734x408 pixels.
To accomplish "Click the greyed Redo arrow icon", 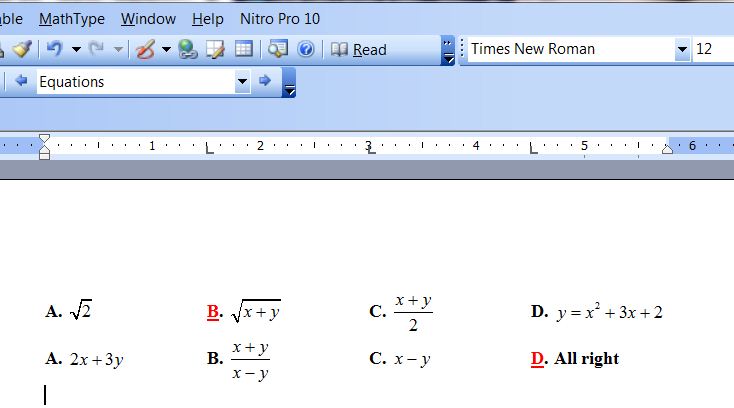I will point(97,49).
